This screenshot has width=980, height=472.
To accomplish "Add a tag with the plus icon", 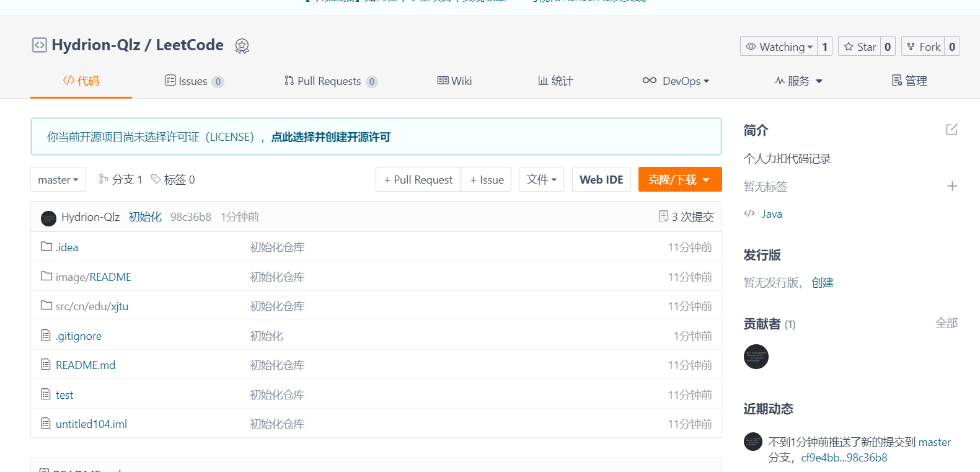I will tap(952, 186).
